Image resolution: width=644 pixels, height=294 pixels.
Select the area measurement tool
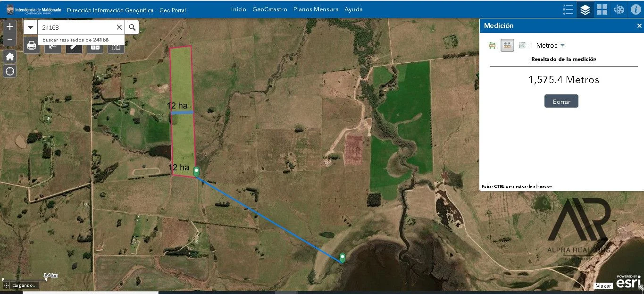click(x=493, y=45)
